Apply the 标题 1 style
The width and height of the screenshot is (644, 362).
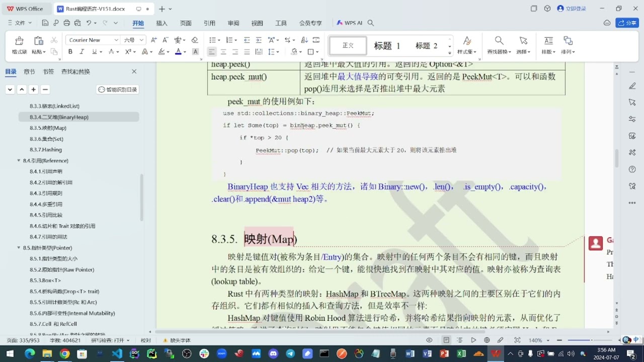click(387, 46)
